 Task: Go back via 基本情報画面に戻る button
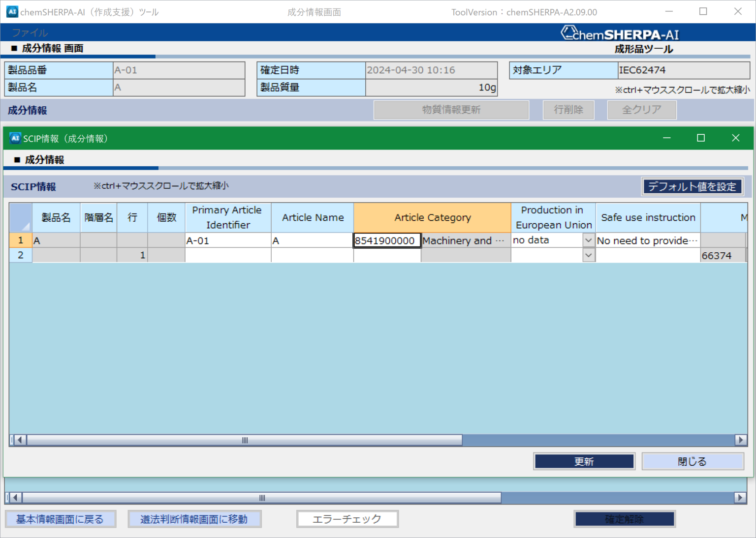click(x=60, y=519)
